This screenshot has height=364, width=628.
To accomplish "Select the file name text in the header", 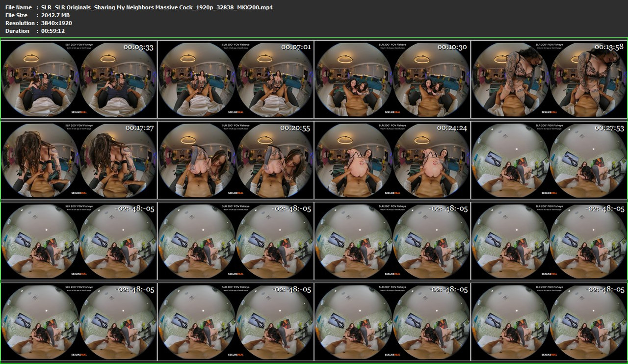I will (157, 7).
